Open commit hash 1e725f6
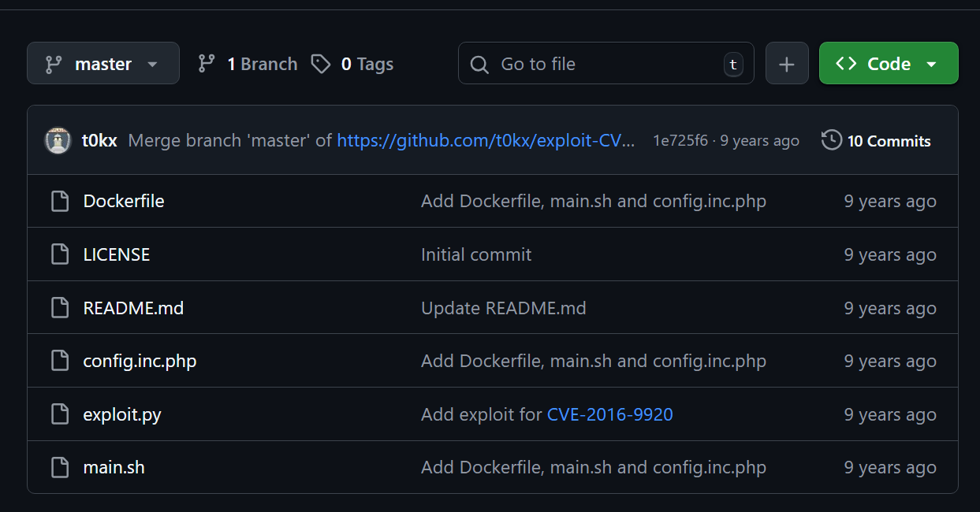Screen dimensions: 980x512 [x=680, y=141]
